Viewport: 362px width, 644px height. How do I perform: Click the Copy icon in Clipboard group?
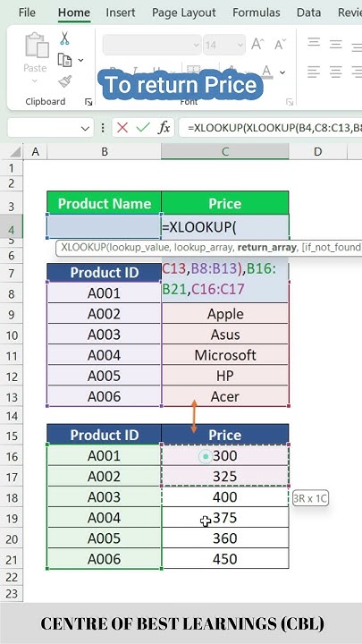(x=64, y=60)
